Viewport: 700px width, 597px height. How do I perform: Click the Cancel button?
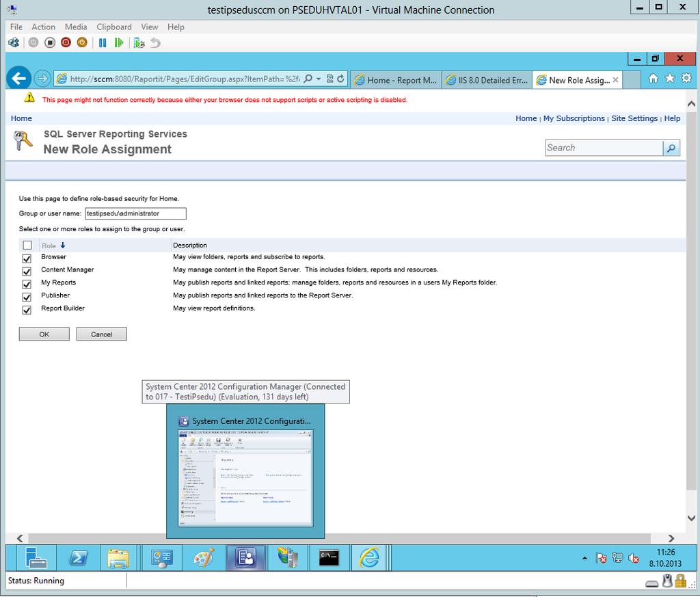101,334
